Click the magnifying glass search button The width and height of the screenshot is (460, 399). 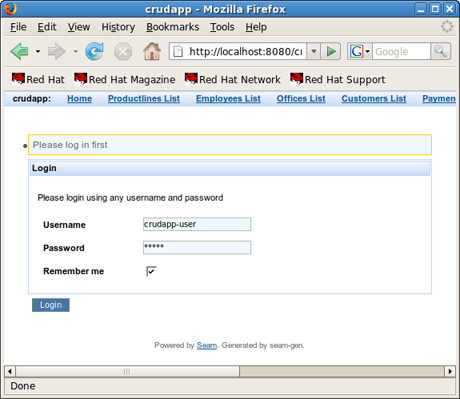point(440,51)
